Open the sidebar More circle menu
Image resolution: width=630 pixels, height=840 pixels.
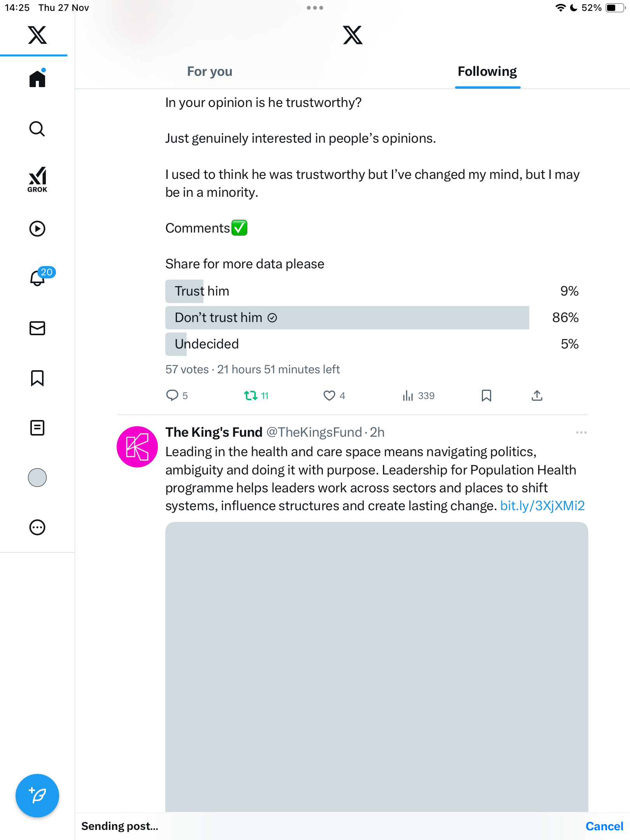37,527
